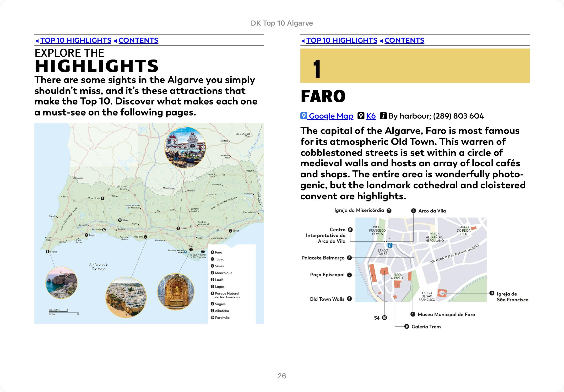Click the tourist information icon by harbour
Viewport: 564px width, 392px height.
[x=383, y=116]
